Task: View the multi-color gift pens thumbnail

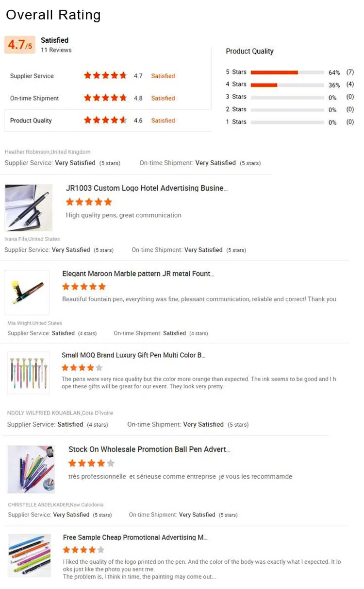Action: pyautogui.click(x=28, y=373)
